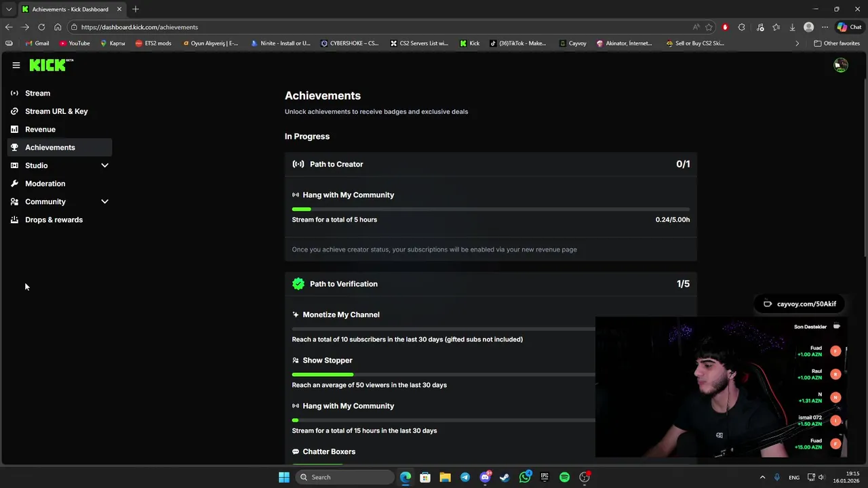Screen dimensions: 868x488
Task: Add this page to favorites star
Action: pos(709,27)
